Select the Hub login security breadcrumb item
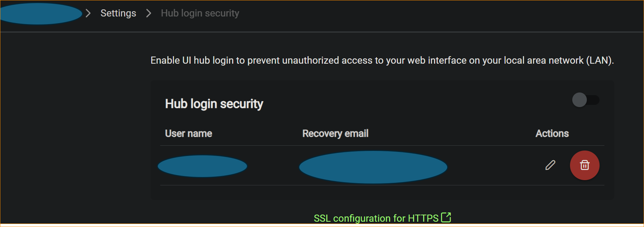 (200, 13)
